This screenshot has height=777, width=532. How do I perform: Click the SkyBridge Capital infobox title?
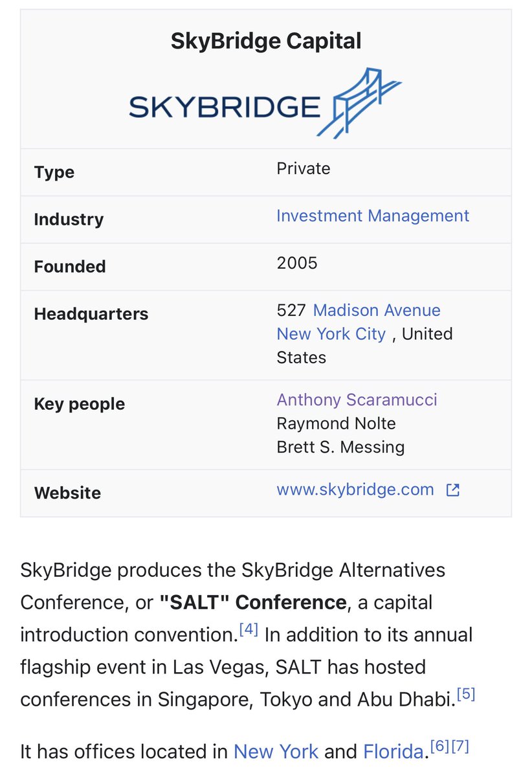(266, 41)
